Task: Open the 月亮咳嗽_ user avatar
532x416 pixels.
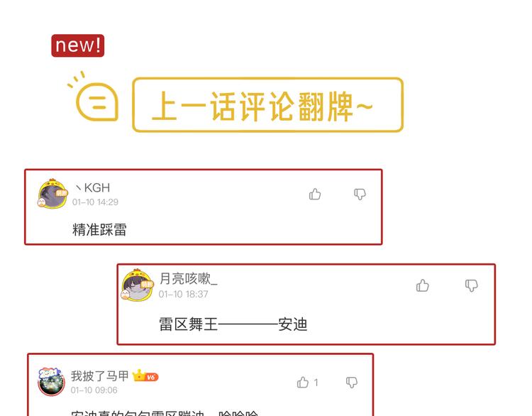Action: click(137, 285)
